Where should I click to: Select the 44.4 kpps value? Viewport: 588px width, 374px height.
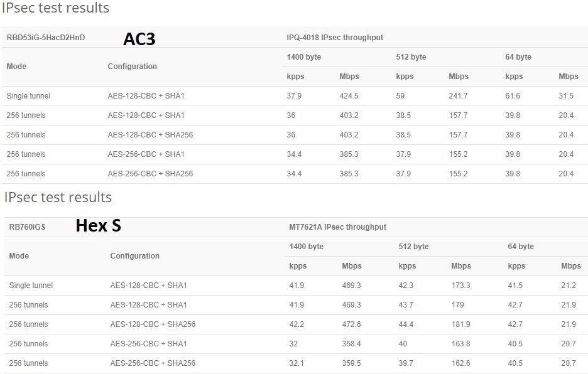[406, 324]
